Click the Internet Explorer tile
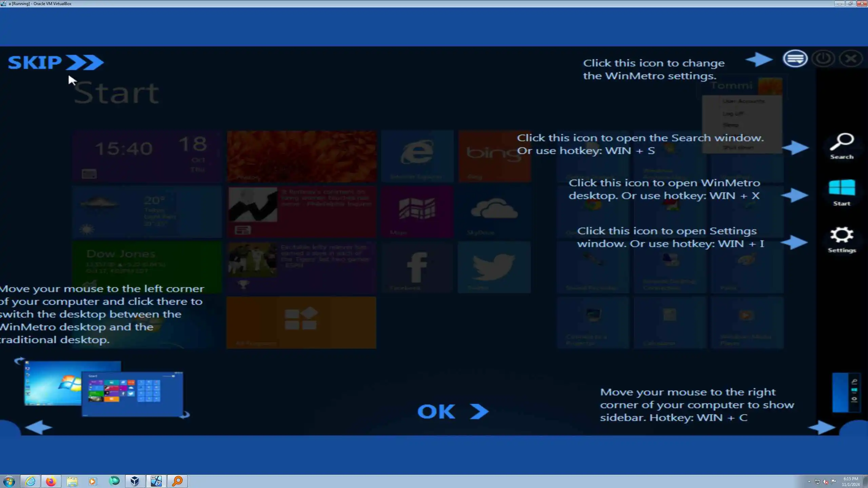This screenshot has height=488, width=868. [417, 156]
